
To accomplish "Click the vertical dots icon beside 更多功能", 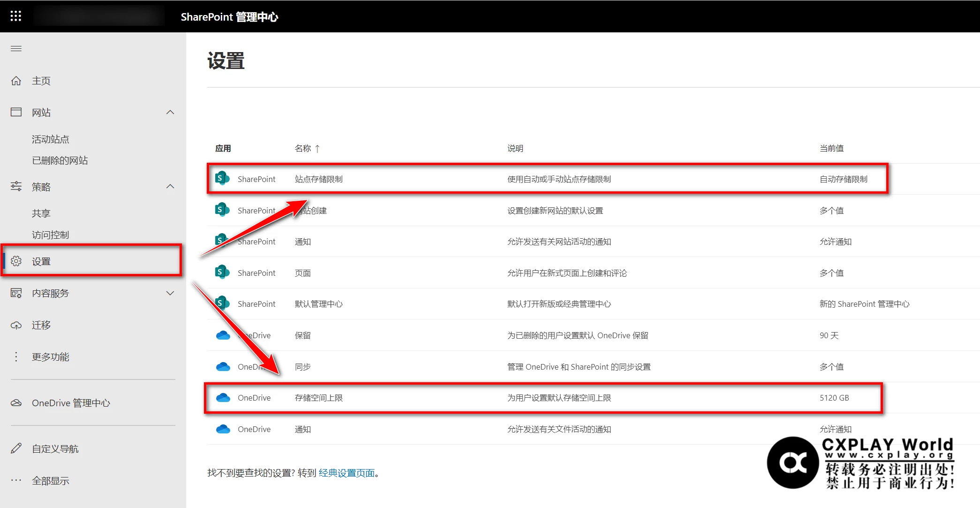I will [x=16, y=357].
